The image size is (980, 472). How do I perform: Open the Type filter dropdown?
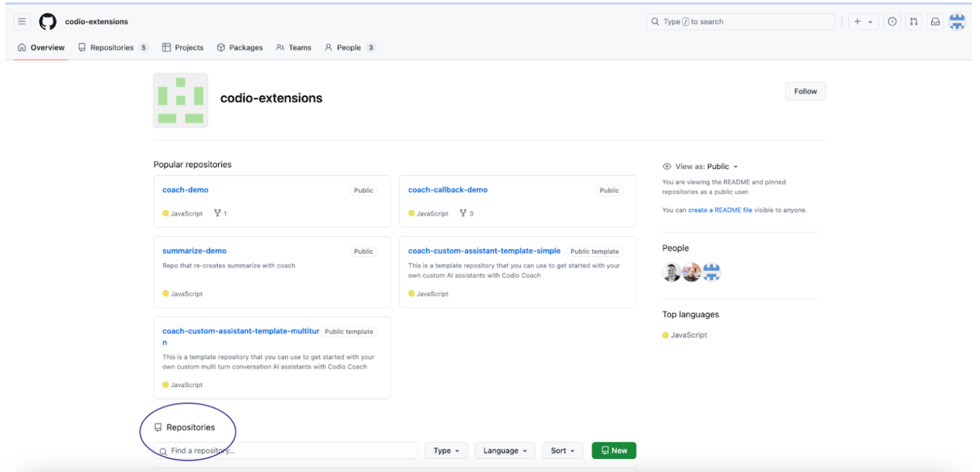(446, 451)
